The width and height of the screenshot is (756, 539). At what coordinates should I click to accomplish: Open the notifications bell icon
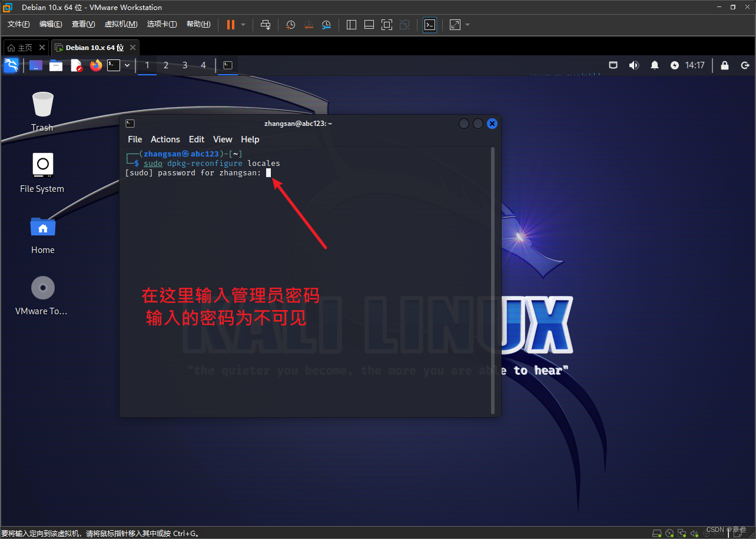point(654,65)
